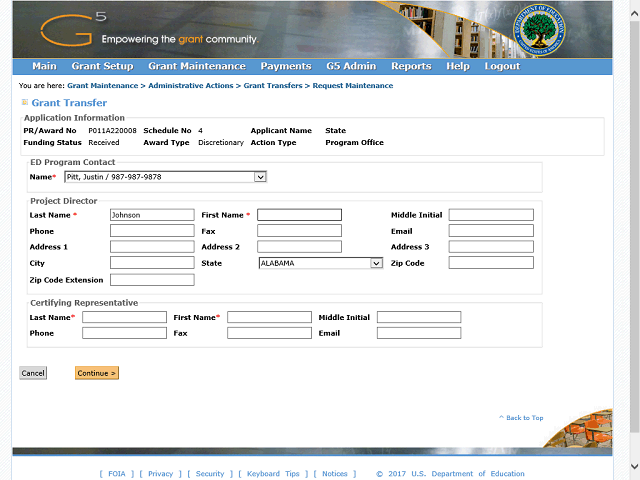Click the Project Director First Name field
The image size is (640, 480).
(299, 215)
